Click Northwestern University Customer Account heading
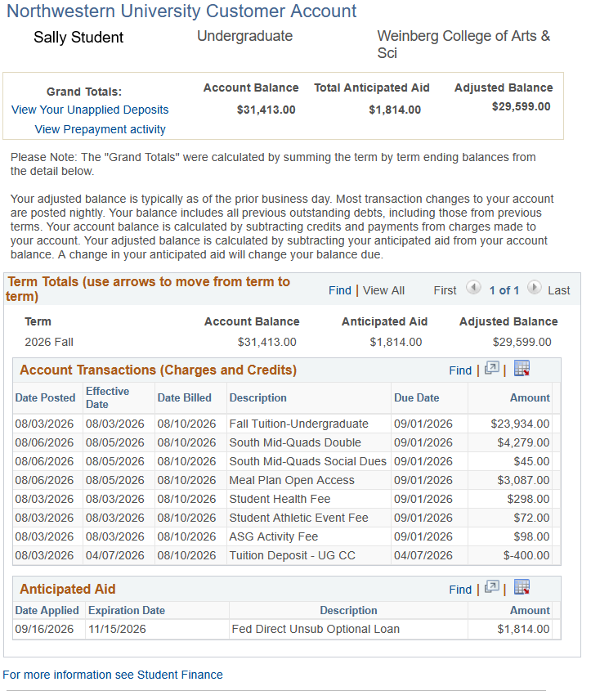This screenshot has width=591, height=700. 181,11
